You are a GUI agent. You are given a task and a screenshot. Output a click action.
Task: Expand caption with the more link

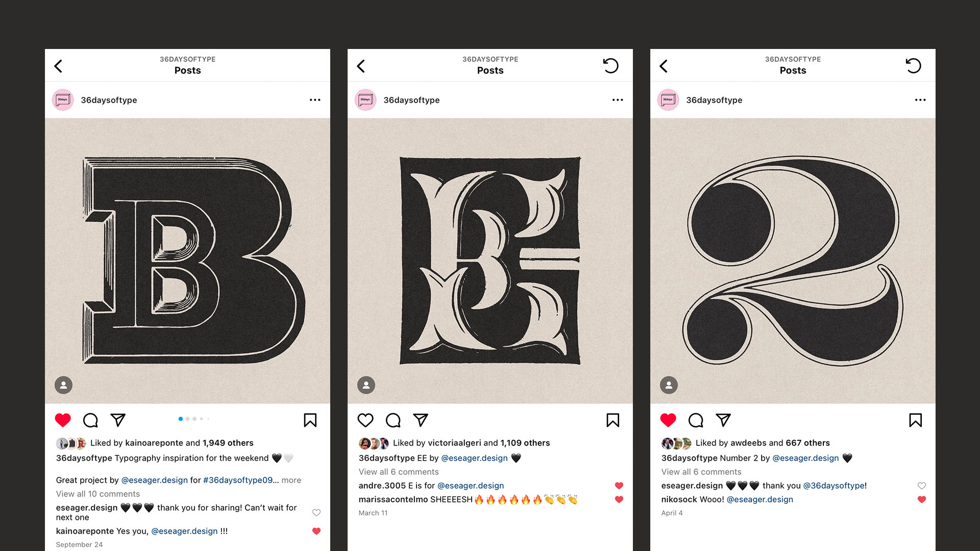point(291,480)
